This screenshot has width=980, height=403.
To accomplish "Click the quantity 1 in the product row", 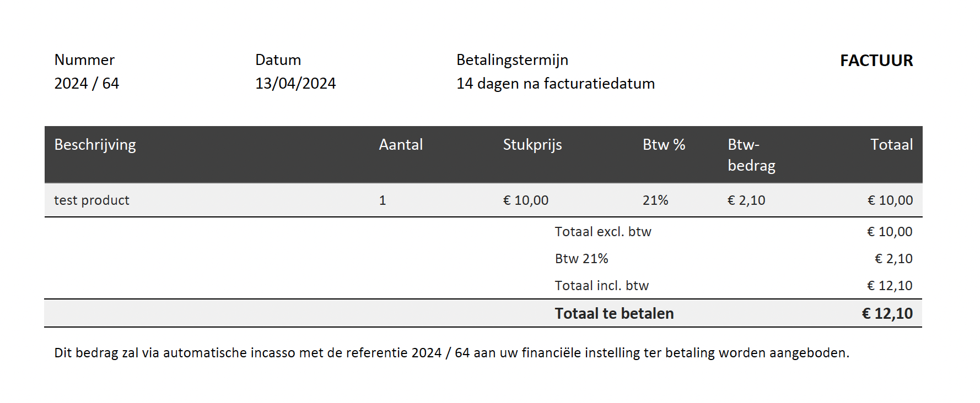I will tap(383, 200).
